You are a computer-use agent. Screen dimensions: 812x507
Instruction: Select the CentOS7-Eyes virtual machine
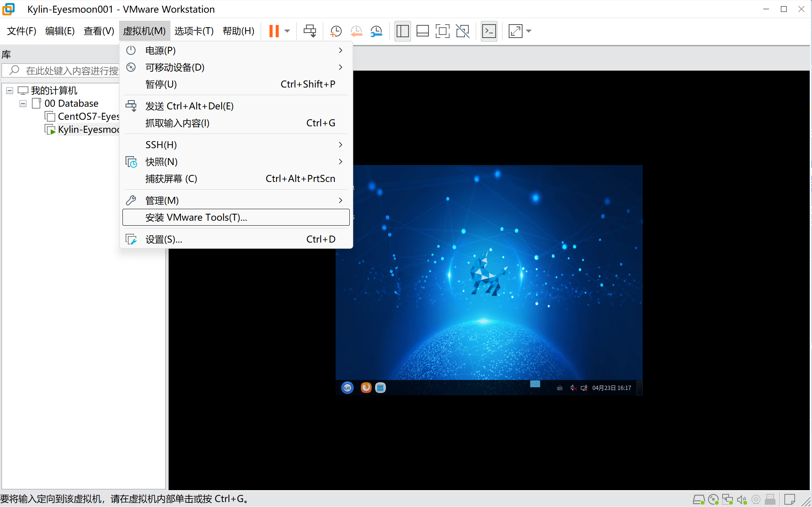pos(89,117)
